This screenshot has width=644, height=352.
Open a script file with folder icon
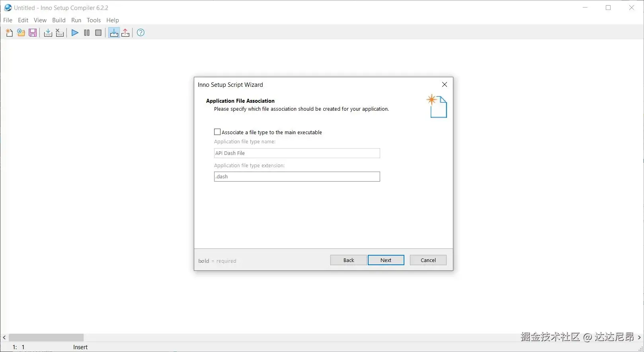(x=21, y=33)
